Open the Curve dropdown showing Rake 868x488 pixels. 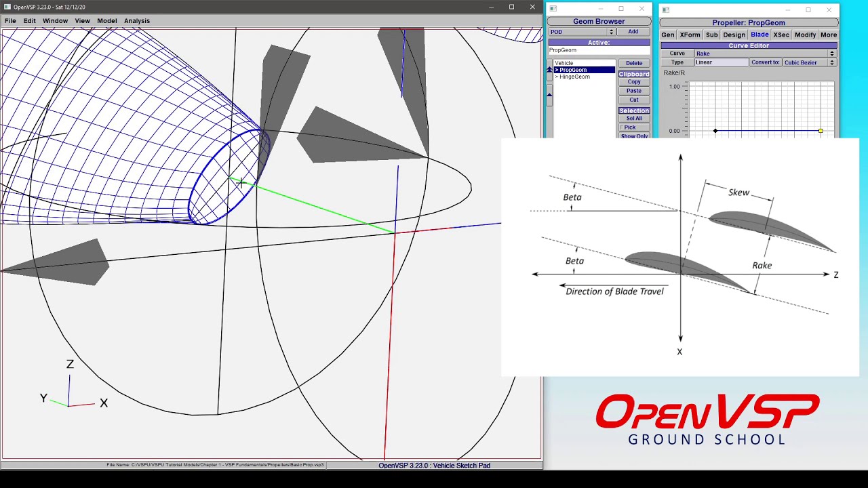[765, 54]
